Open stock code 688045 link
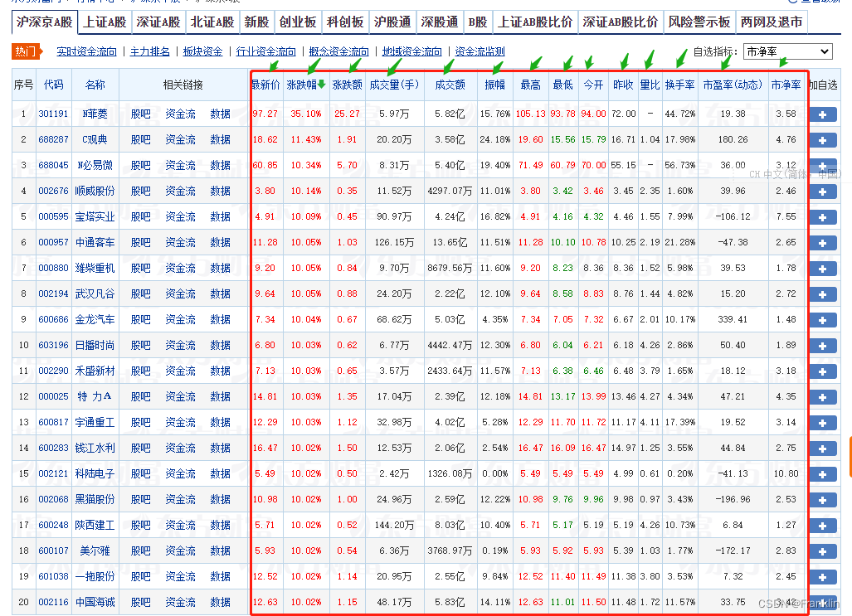 [x=53, y=165]
